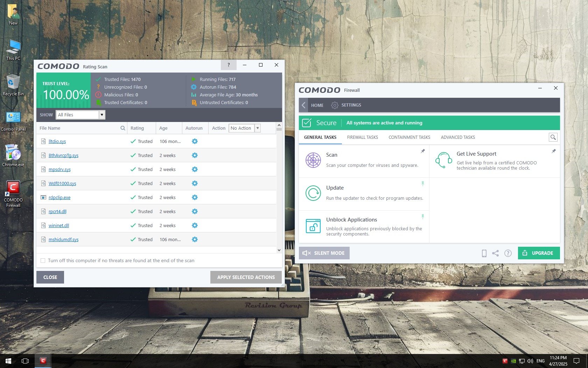This screenshot has height=368, width=588.
Task: Click the Close button in Rating Scan
Action: pos(50,277)
